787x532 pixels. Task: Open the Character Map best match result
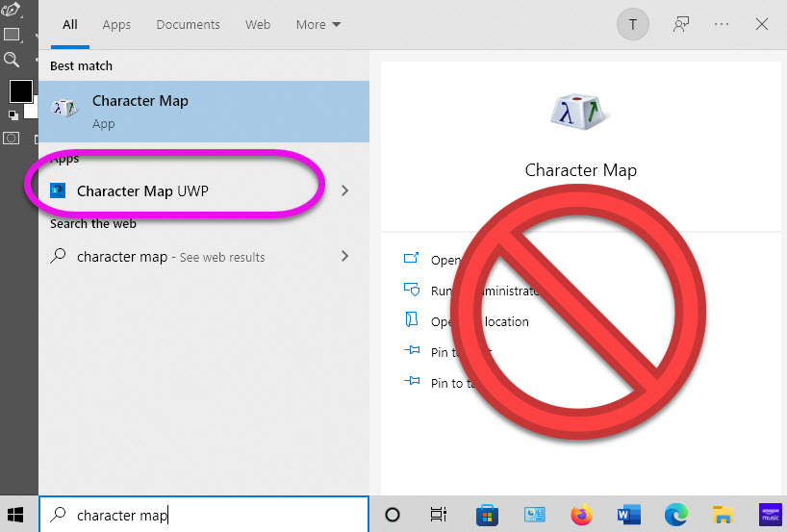click(204, 112)
